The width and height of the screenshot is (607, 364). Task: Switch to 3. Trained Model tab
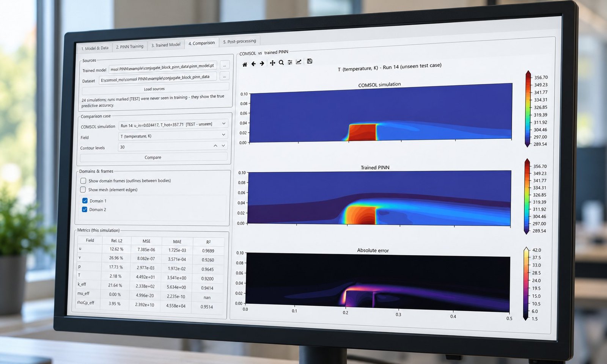click(166, 45)
